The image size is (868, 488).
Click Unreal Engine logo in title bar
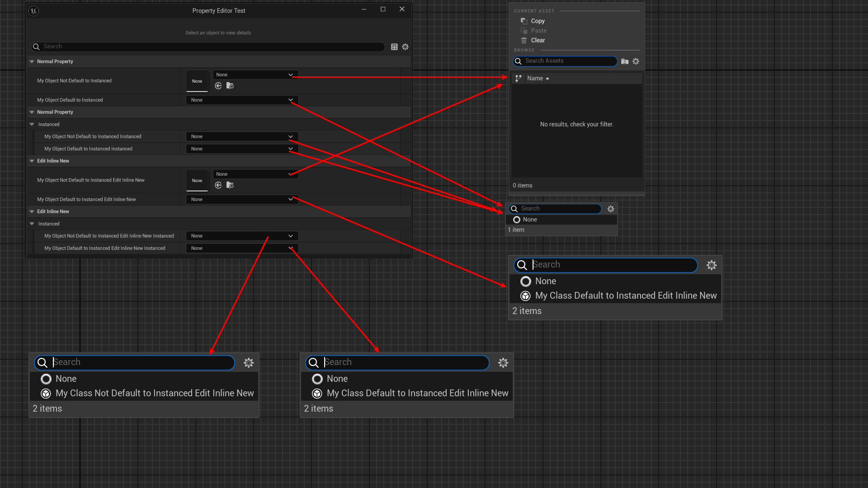(34, 11)
